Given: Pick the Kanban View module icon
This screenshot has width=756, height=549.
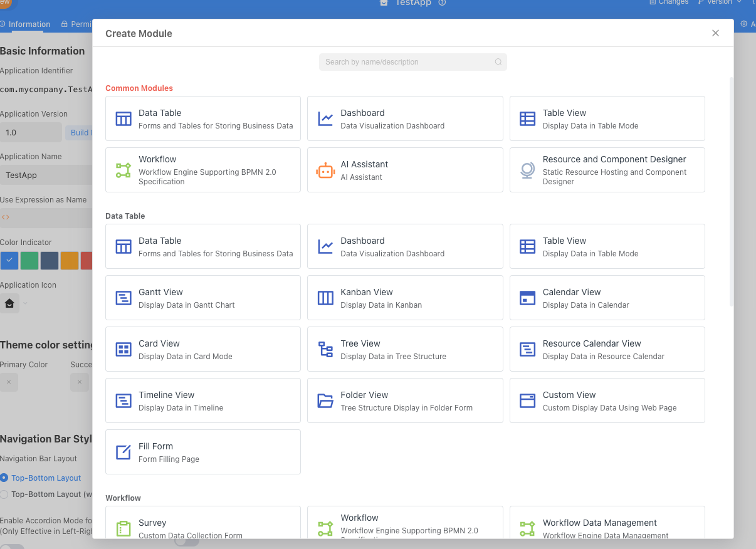Looking at the screenshot, I should (325, 298).
